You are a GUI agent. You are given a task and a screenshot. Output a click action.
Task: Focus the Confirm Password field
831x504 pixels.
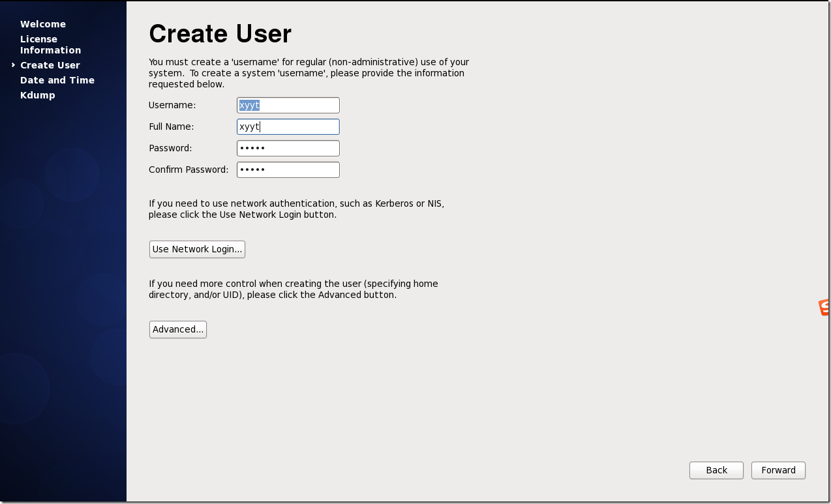click(288, 170)
